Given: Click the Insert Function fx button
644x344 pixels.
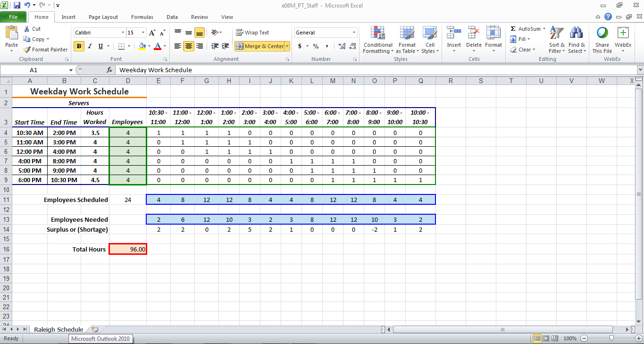Looking at the screenshot, I should [109, 70].
